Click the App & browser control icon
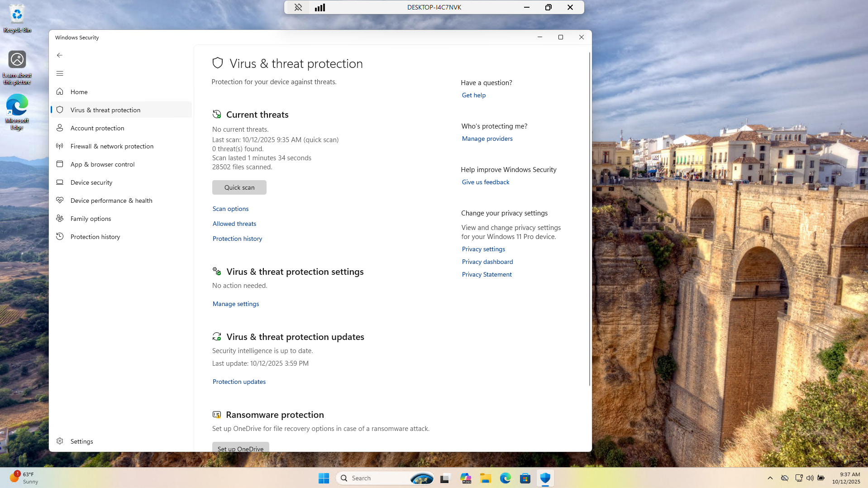 (60, 164)
